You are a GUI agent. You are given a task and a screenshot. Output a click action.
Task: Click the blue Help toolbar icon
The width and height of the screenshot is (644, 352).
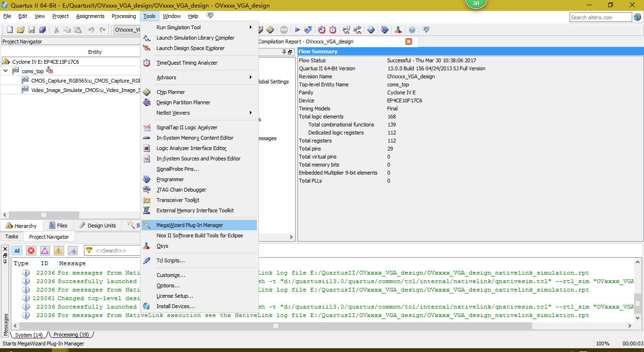point(412,30)
